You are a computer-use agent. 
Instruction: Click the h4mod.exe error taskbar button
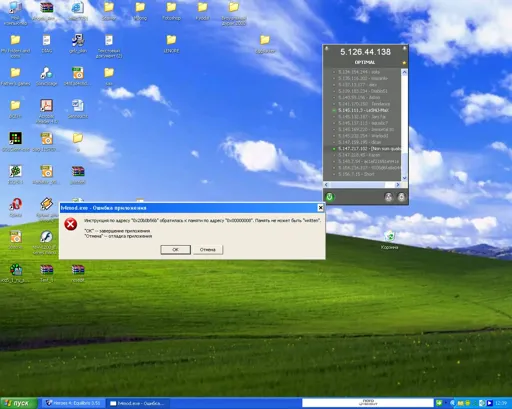(138, 403)
